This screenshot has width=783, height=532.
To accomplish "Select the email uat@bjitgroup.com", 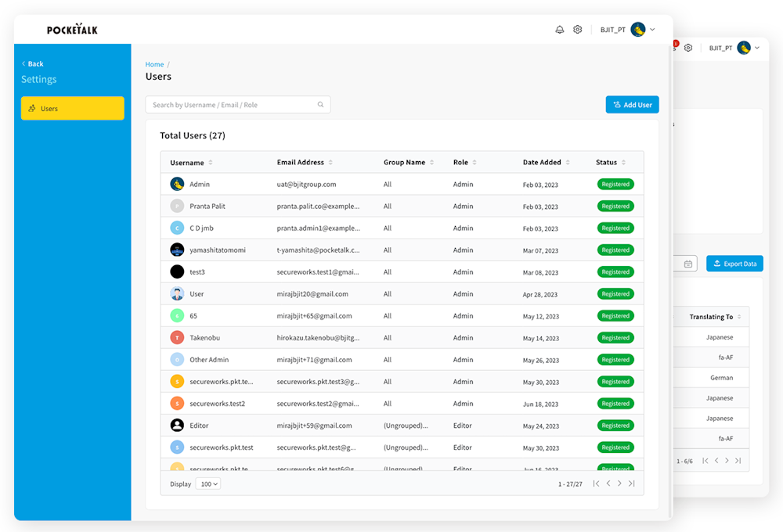I will (307, 184).
